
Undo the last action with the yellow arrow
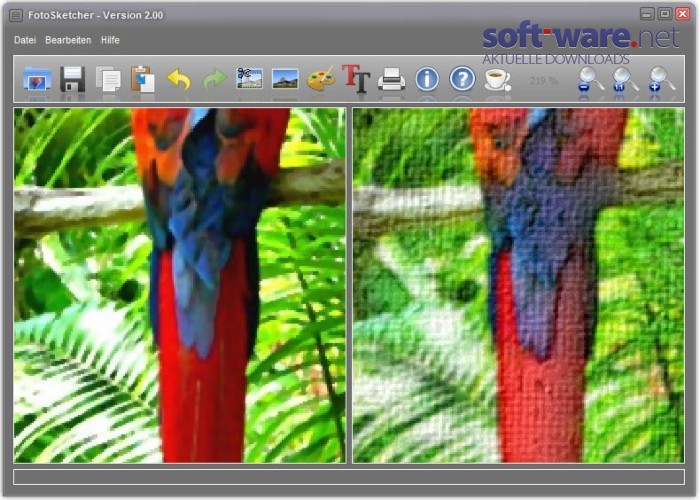179,79
